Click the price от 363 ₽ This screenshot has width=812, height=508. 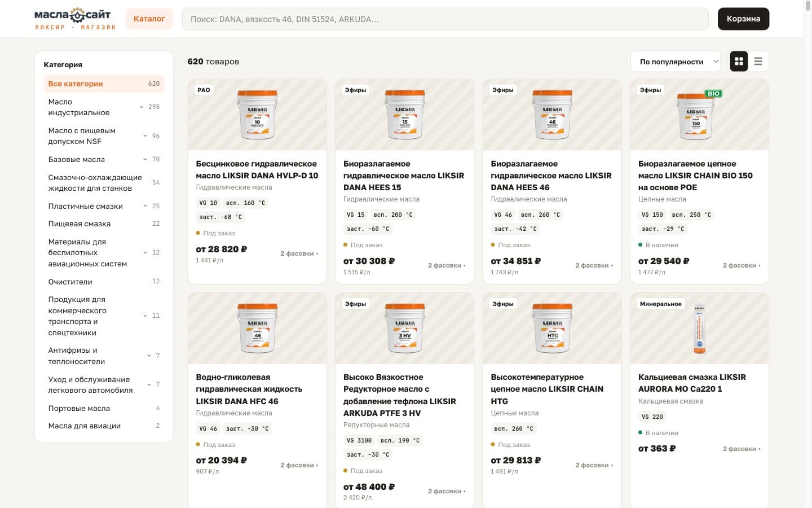(657, 449)
